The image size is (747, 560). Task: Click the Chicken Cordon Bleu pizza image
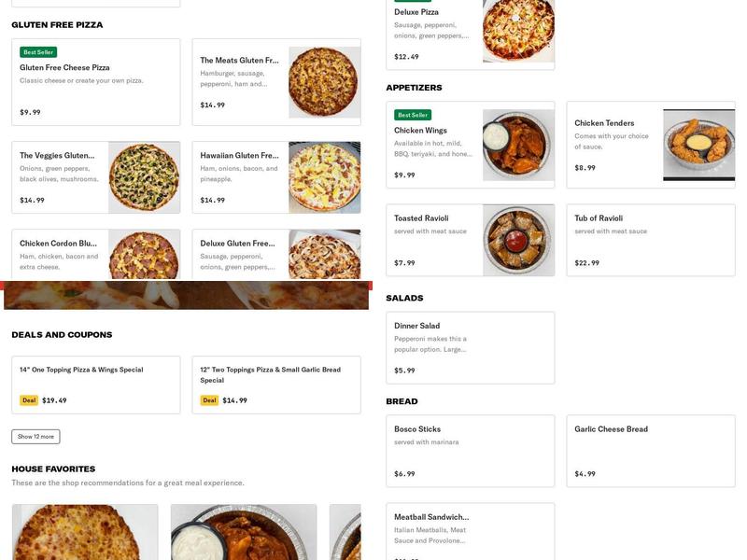click(143, 259)
